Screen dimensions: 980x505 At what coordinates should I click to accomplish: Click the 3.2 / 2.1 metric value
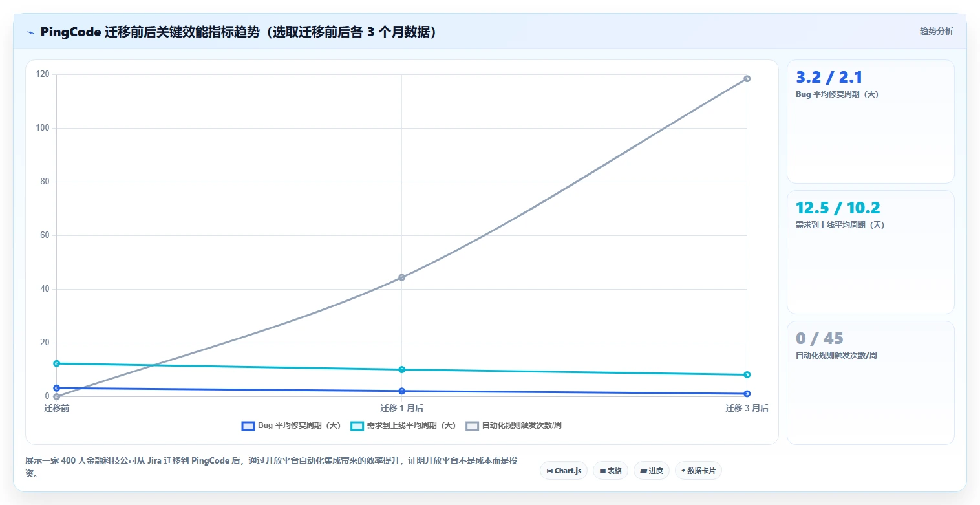click(x=829, y=78)
